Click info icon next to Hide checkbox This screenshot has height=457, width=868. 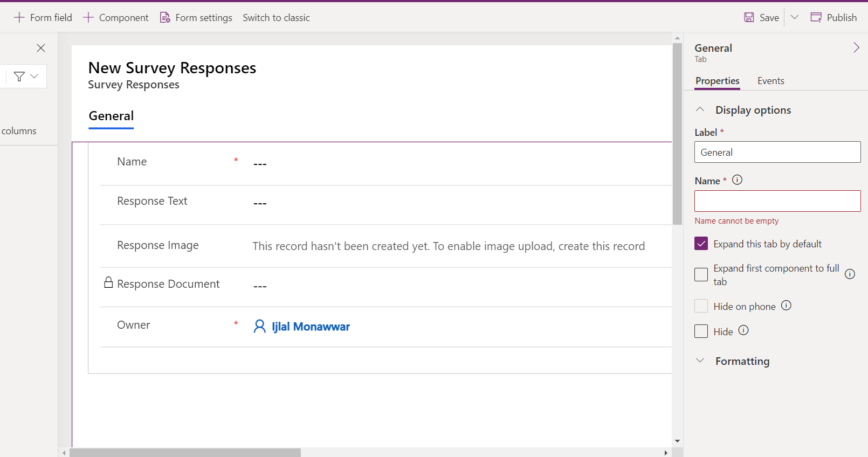743,330
